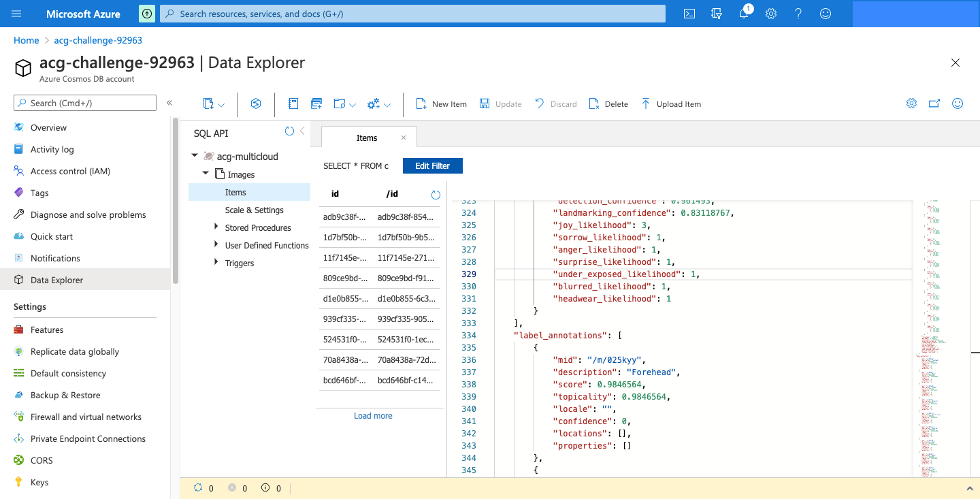The image size is (980, 499).
Task: Open the Open Query dropdown arrow
Action: pyautogui.click(x=353, y=105)
